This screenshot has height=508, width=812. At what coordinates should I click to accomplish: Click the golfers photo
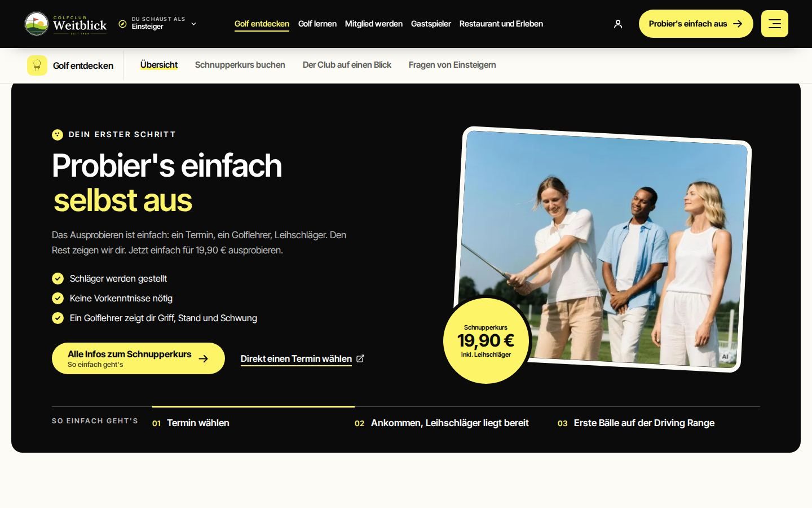(x=603, y=249)
